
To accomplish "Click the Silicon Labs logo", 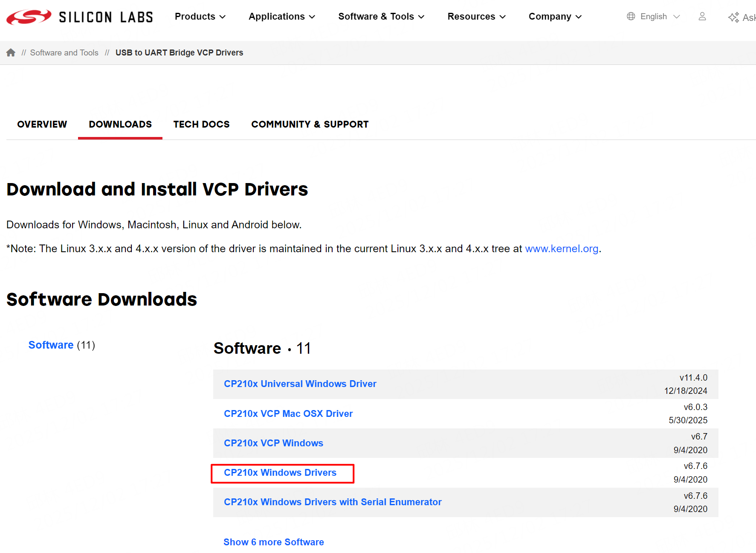I will click(80, 17).
